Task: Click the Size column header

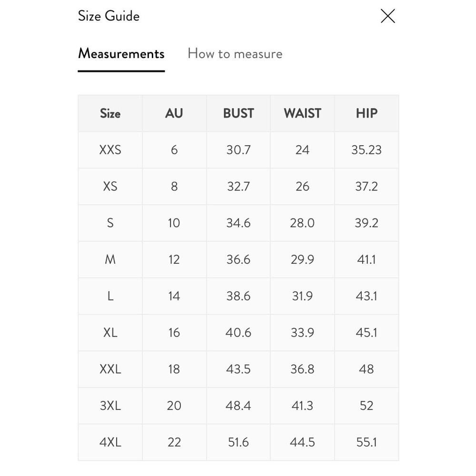Action: 110,113
